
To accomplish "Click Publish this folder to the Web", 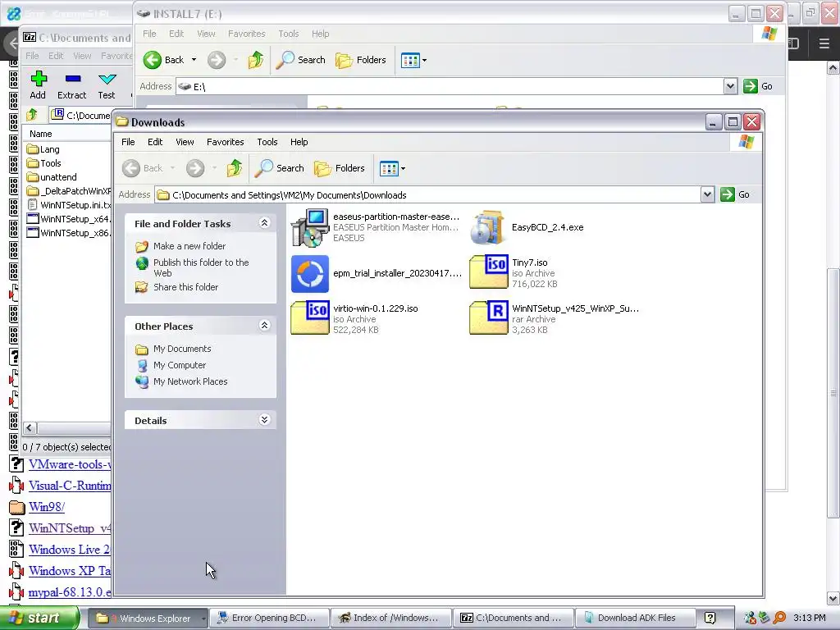I will pos(201,267).
